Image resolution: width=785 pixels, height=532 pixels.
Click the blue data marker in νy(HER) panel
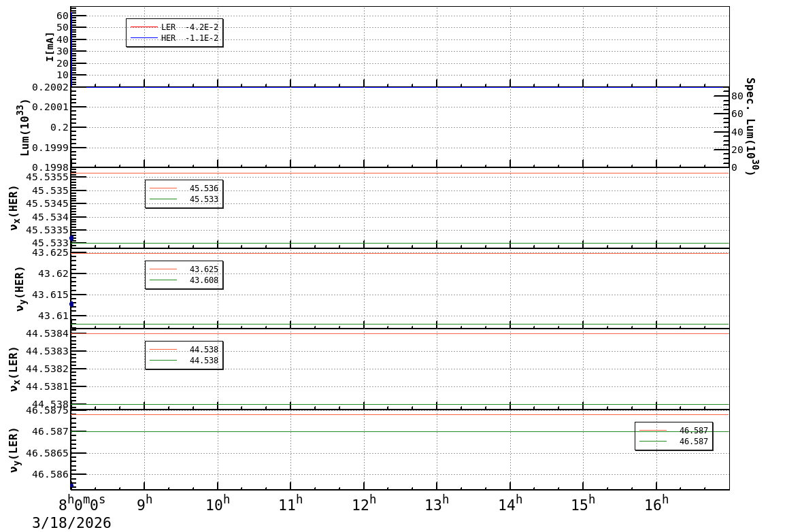coord(72,305)
